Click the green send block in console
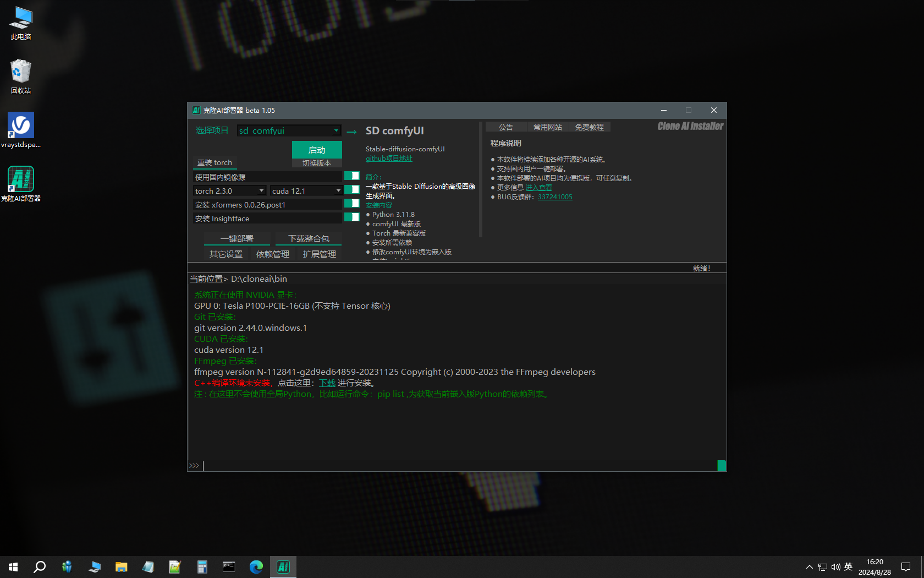 [722, 466]
